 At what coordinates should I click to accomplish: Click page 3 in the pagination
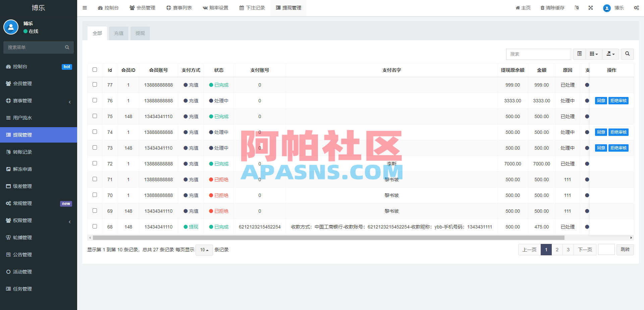pos(568,250)
